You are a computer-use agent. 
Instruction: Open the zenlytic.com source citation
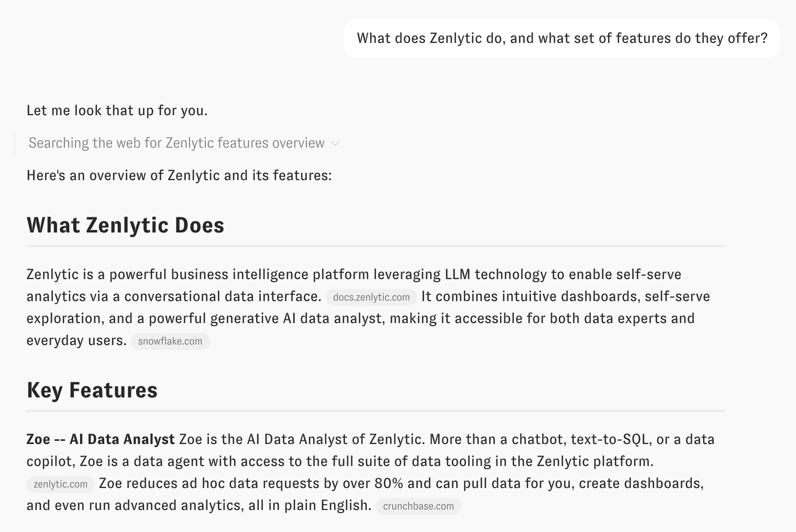pos(60,484)
